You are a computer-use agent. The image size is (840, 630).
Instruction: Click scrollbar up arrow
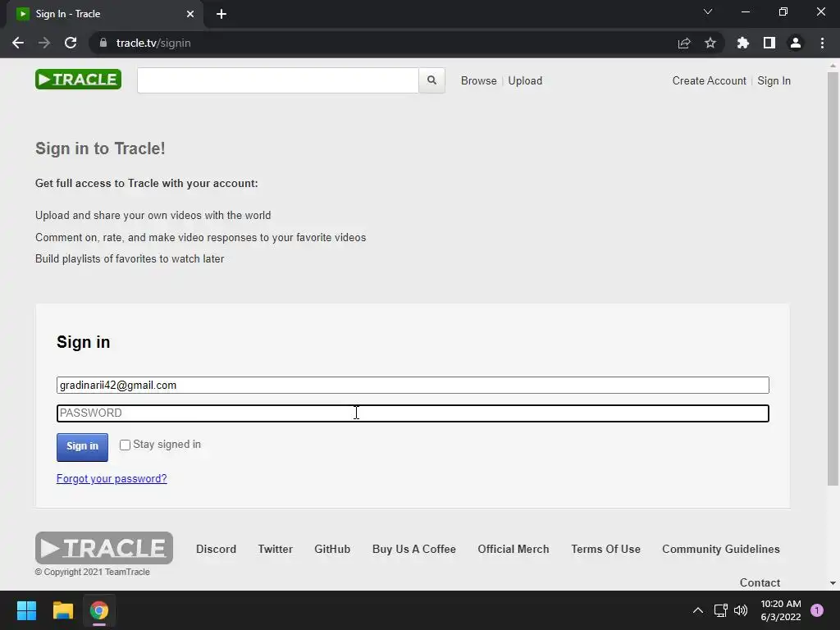coord(833,66)
